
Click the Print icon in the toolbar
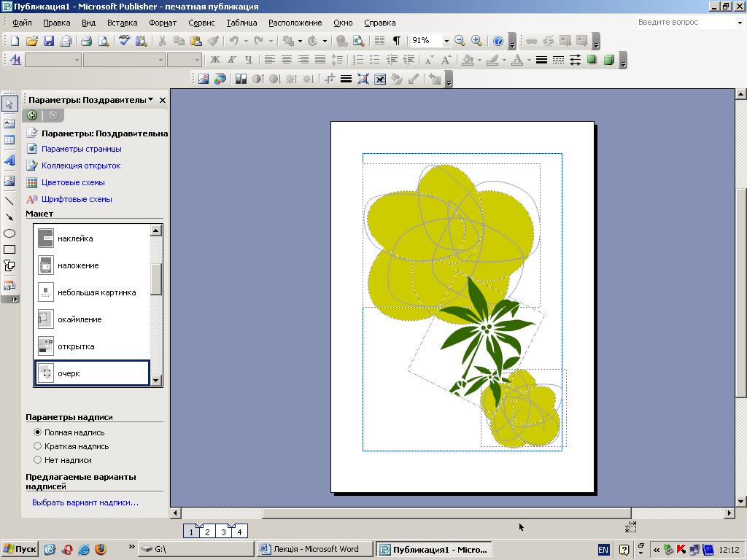coord(86,41)
